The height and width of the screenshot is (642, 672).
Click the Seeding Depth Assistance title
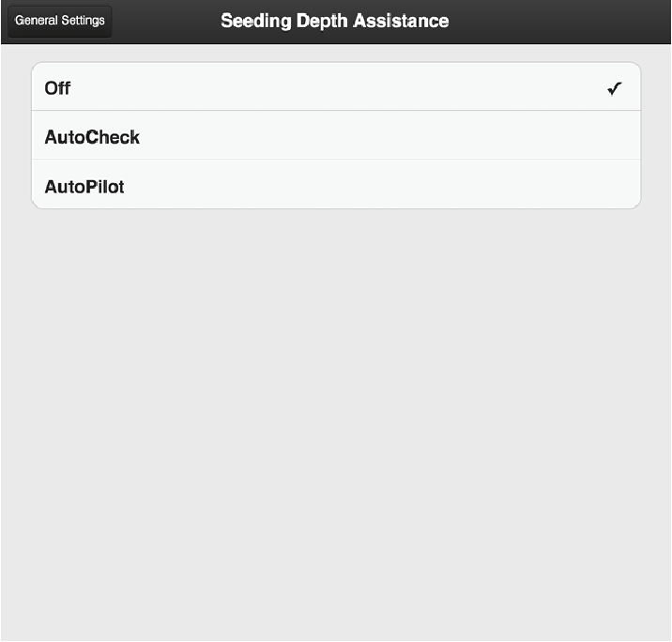[334, 21]
